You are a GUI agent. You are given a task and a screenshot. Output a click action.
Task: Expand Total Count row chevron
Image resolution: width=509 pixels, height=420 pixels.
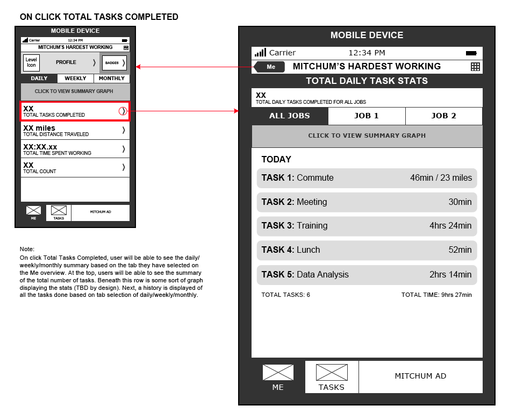(x=124, y=167)
